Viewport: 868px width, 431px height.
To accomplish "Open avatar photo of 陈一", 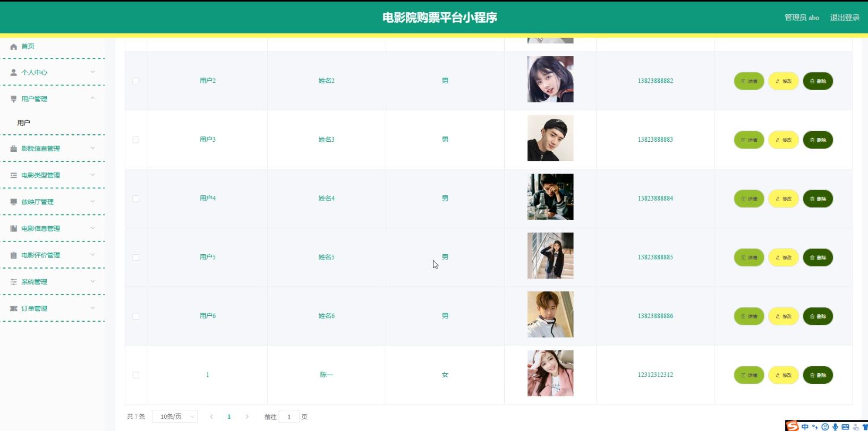I will click(550, 374).
